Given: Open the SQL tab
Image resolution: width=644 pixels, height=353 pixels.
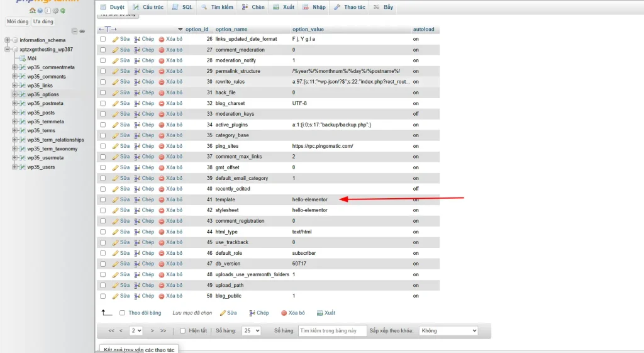Looking at the screenshot, I should tap(182, 8).
